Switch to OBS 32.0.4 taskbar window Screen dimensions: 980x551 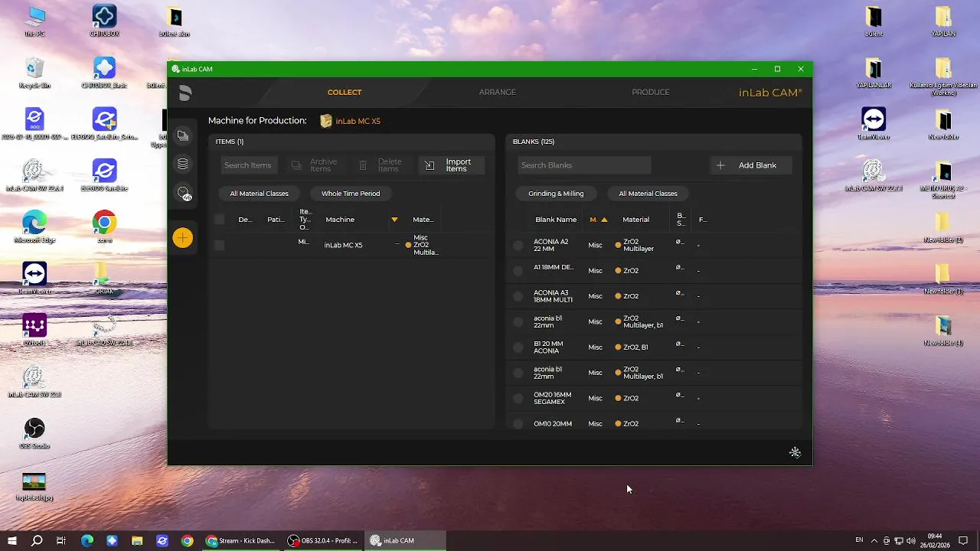pyautogui.click(x=322, y=540)
